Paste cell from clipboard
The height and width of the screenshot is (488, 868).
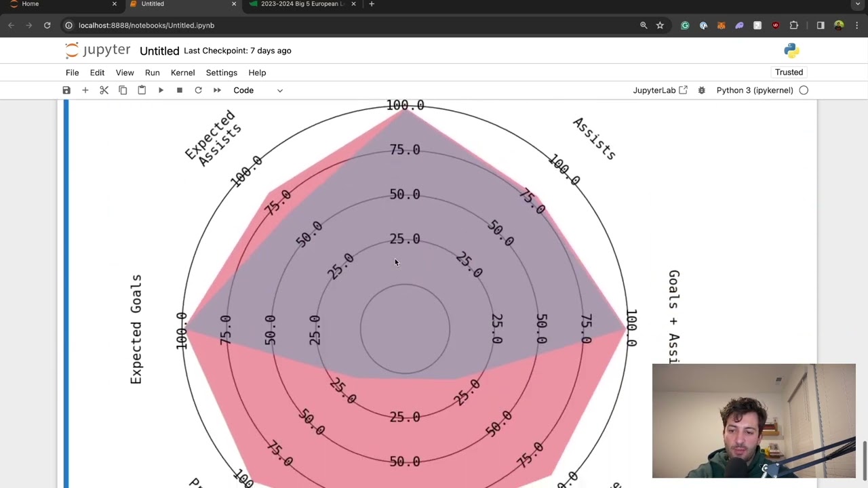[142, 90]
